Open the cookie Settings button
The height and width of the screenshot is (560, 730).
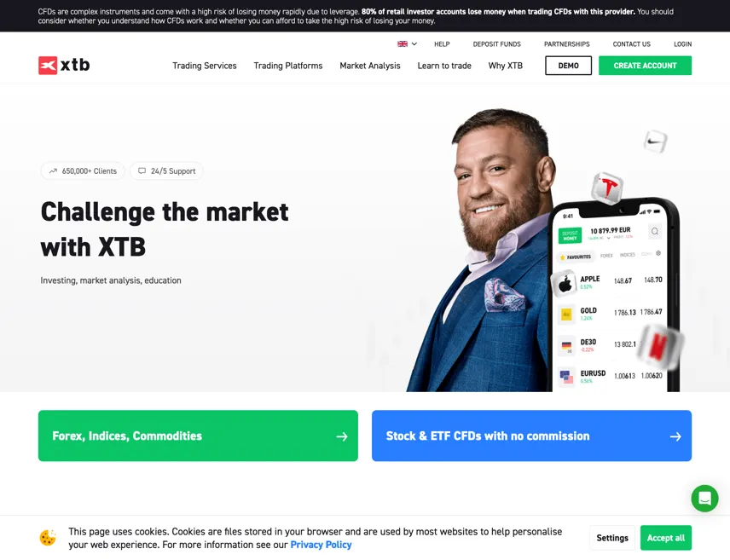point(612,538)
